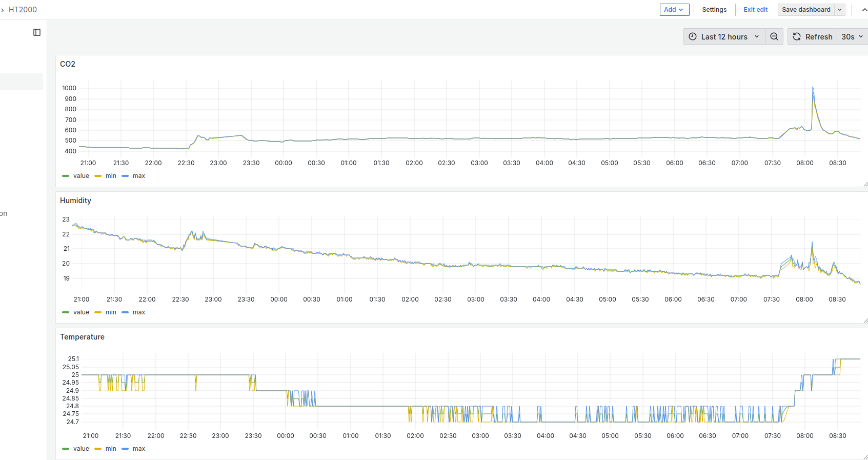Click the HT2000 breadcrumb title
868x460 pixels.
(23, 10)
